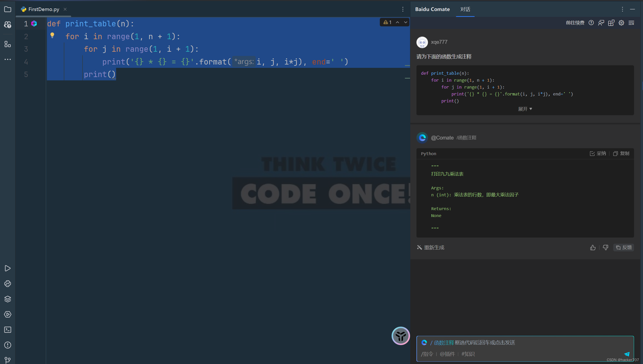Click the warning indicator showing 1

coord(387,22)
